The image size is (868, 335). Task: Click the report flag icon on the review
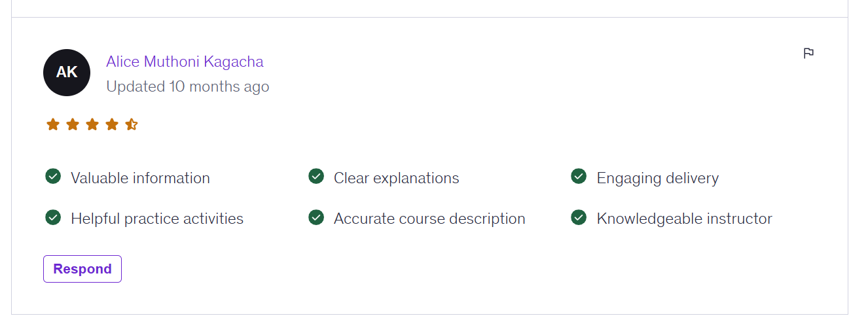[x=808, y=53]
